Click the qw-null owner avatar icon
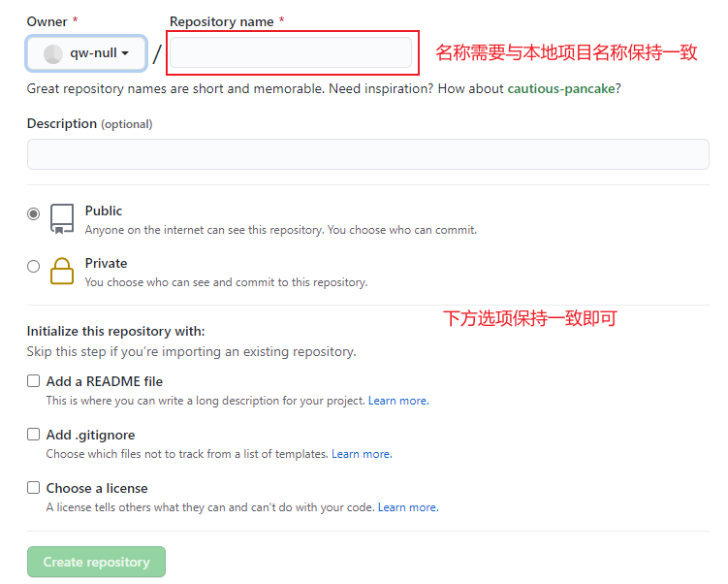This screenshot has width=728, height=584. (x=53, y=54)
